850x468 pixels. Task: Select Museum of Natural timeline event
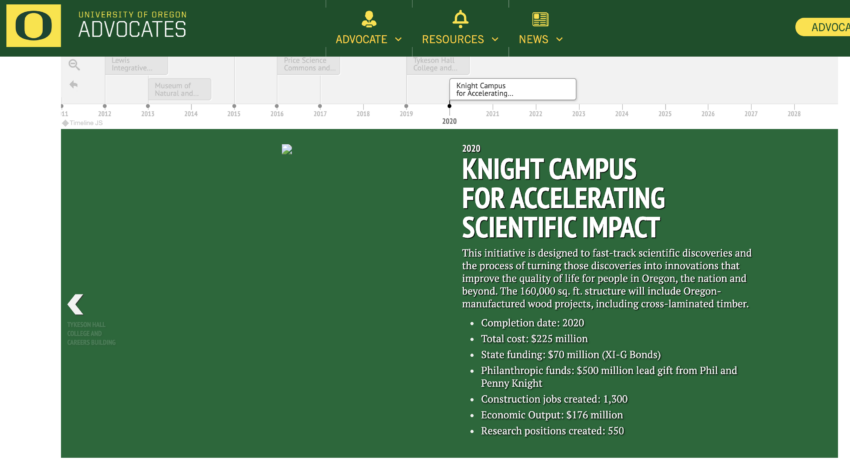click(179, 89)
